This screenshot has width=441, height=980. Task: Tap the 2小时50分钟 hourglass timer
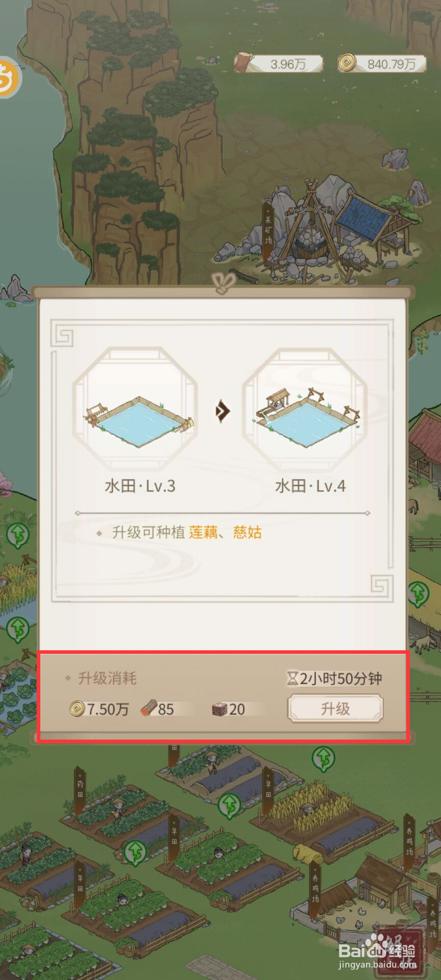pos(334,678)
